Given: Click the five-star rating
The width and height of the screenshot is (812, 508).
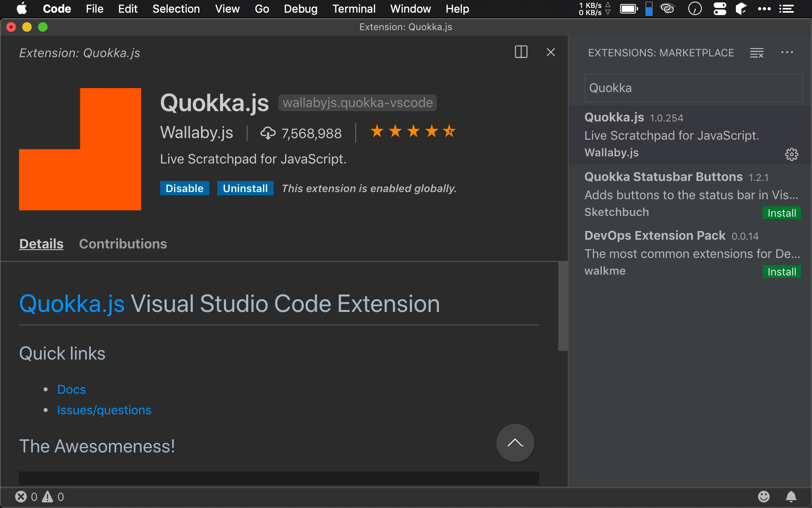Looking at the screenshot, I should [x=413, y=131].
